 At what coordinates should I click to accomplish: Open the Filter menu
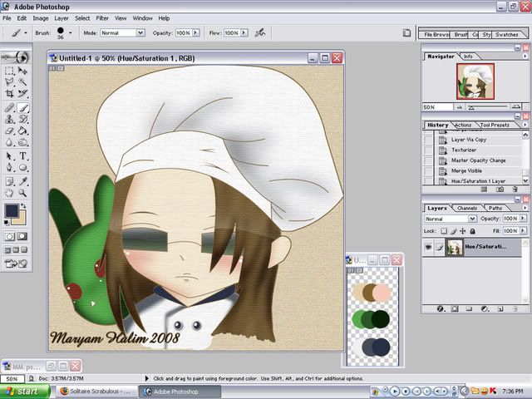click(102, 18)
